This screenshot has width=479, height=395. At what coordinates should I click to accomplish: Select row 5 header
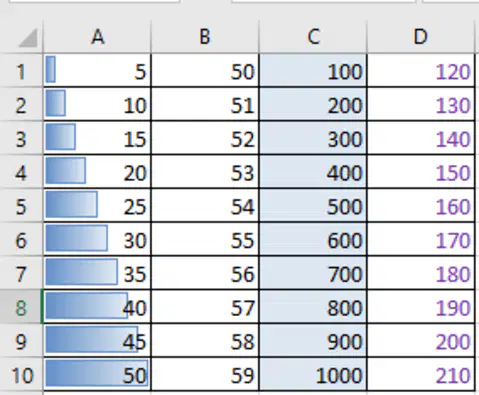(21, 206)
